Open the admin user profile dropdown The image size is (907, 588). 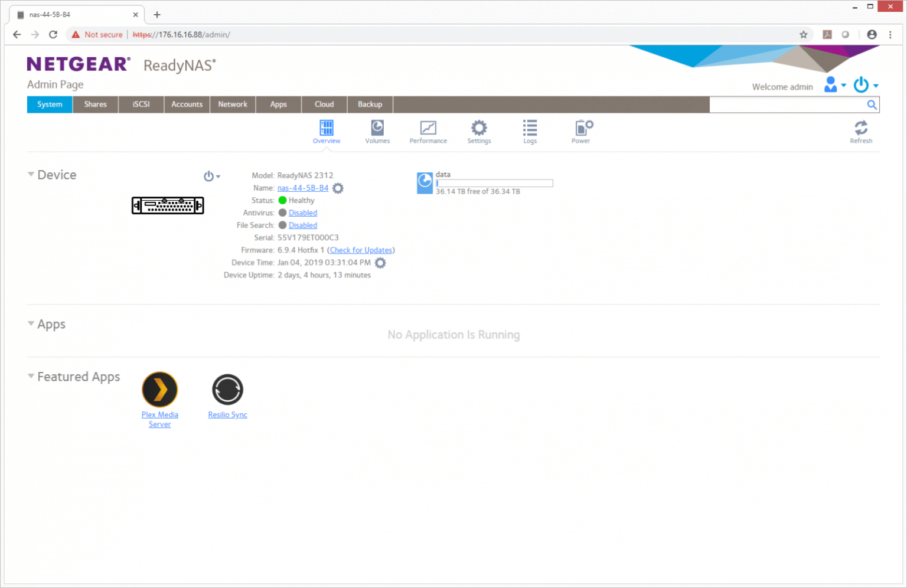[835, 84]
